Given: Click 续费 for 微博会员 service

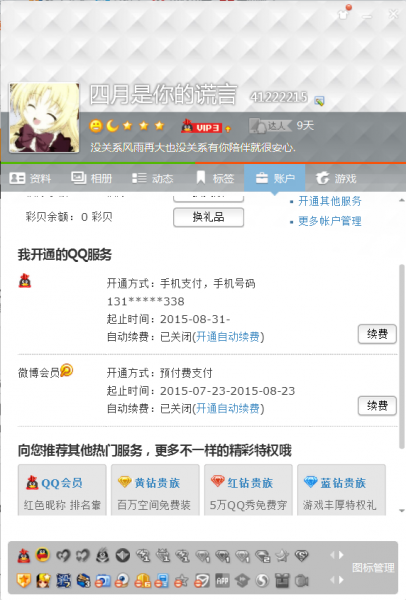Looking at the screenshot, I should [377, 406].
